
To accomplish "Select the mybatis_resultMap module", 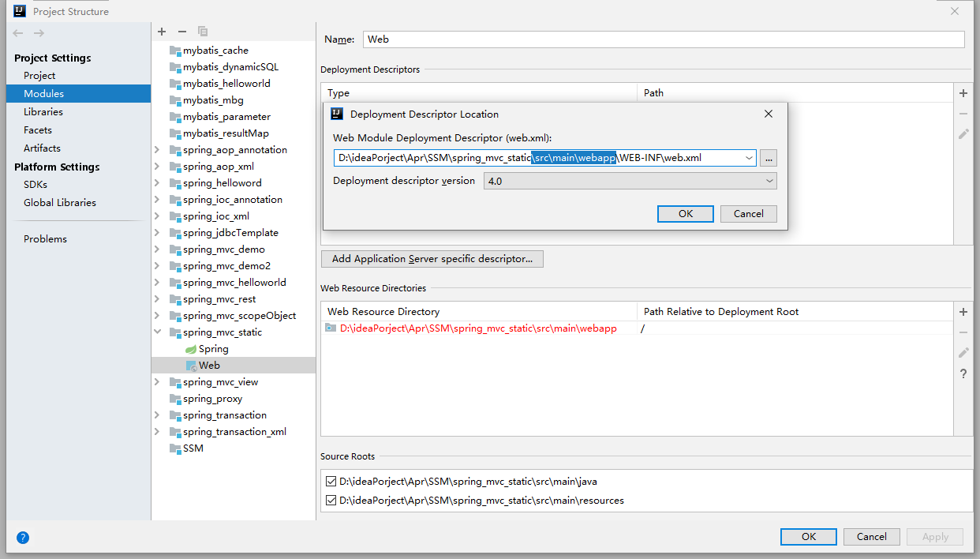I will pyautogui.click(x=226, y=133).
